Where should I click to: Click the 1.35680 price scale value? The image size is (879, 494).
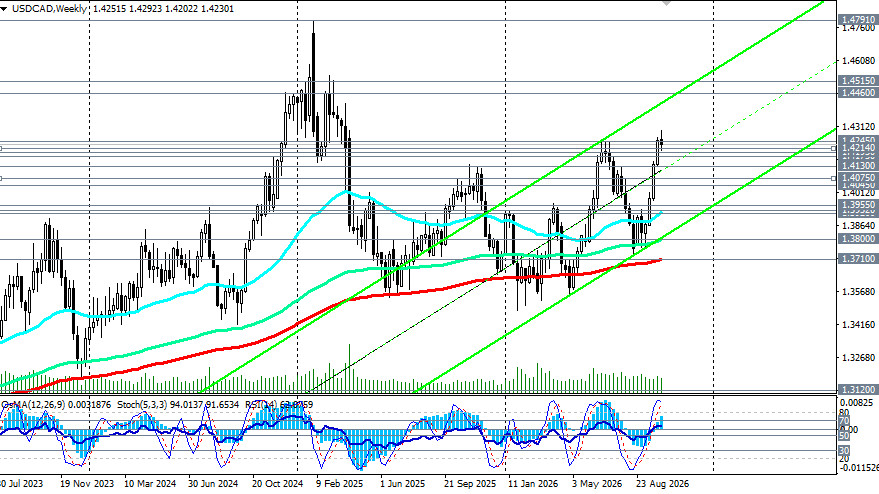point(858,292)
